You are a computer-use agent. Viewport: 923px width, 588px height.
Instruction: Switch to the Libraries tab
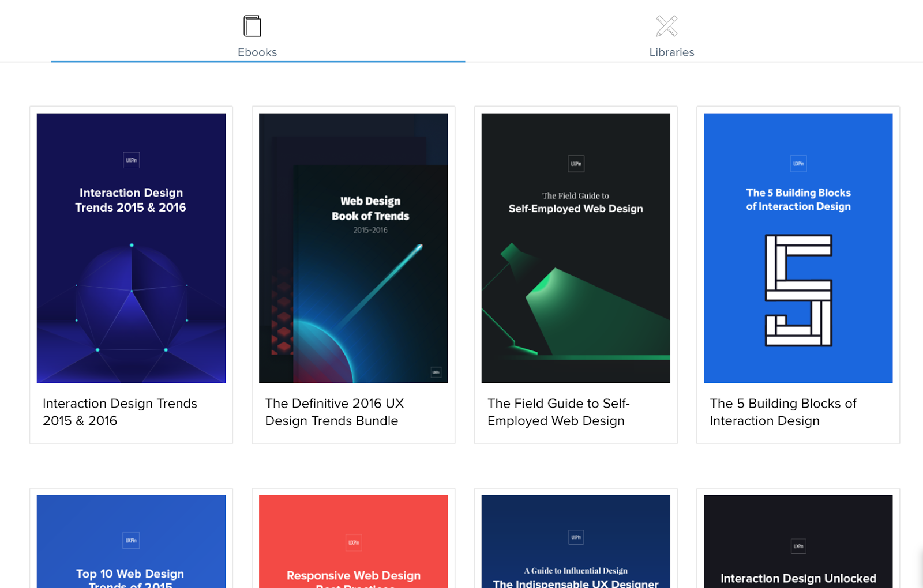point(671,52)
